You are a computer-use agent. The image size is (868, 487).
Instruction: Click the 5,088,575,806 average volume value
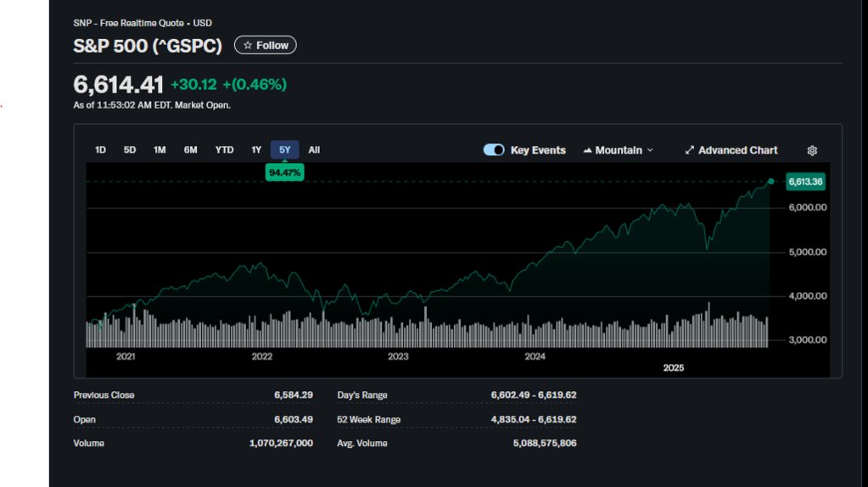545,443
